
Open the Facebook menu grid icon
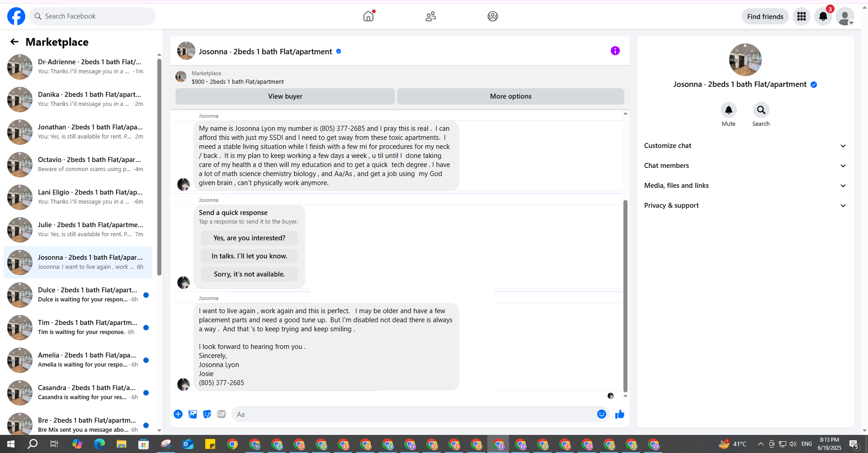(x=802, y=16)
